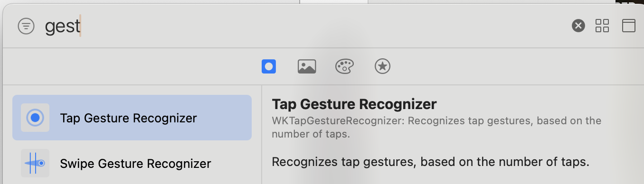Click into the search field containing "gest"
644x184 pixels.
pos(304,26)
